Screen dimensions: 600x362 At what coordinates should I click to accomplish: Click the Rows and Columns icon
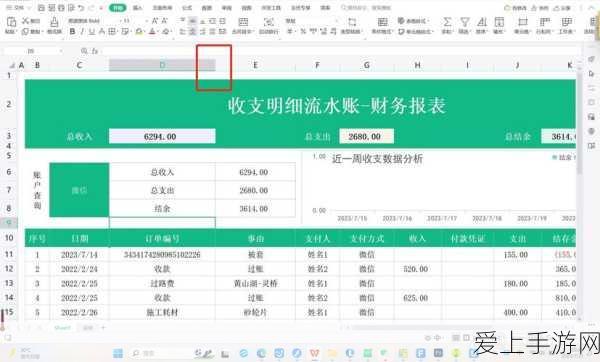[x=545, y=22]
